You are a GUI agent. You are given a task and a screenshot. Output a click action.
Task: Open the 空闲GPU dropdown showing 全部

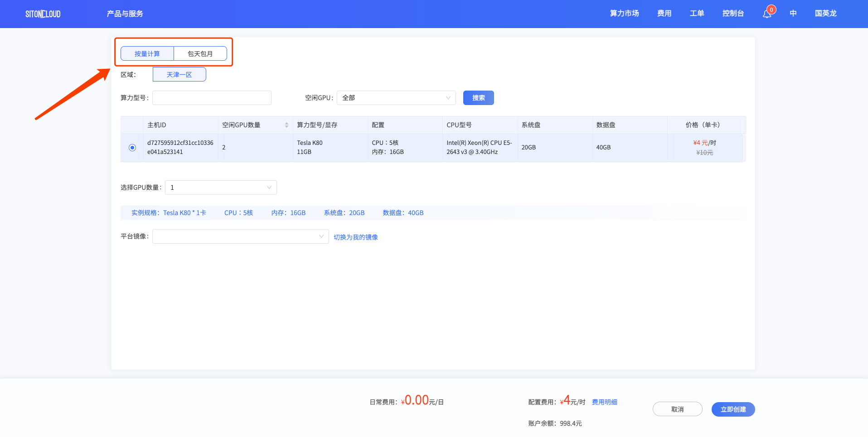pos(396,98)
